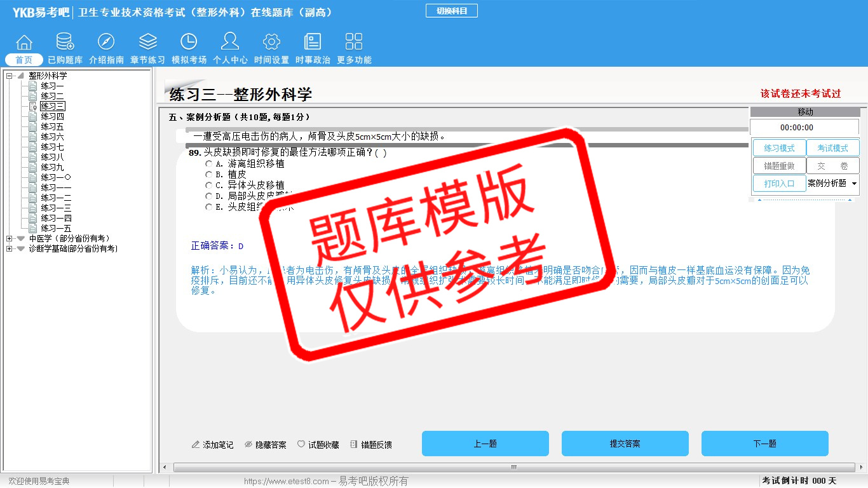Open 个人中心 user icon
This screenshot has height=488, width=868.
(230, 43)
